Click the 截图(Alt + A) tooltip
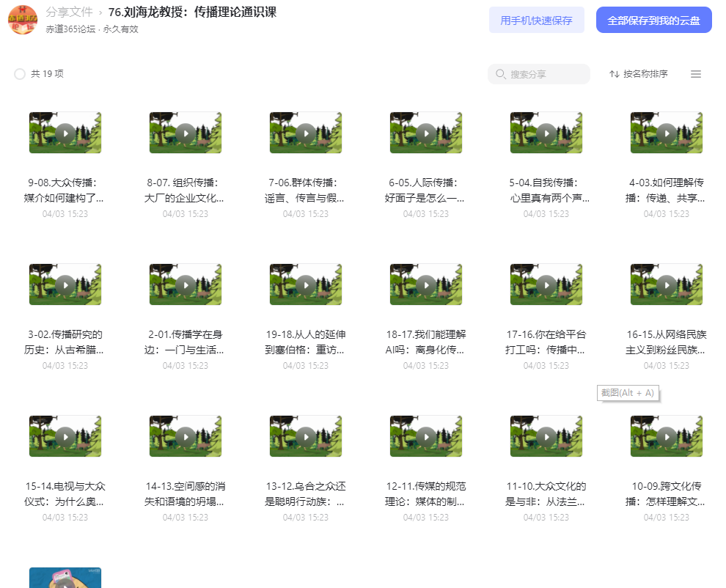726x588 pixels. click(628, 393)
